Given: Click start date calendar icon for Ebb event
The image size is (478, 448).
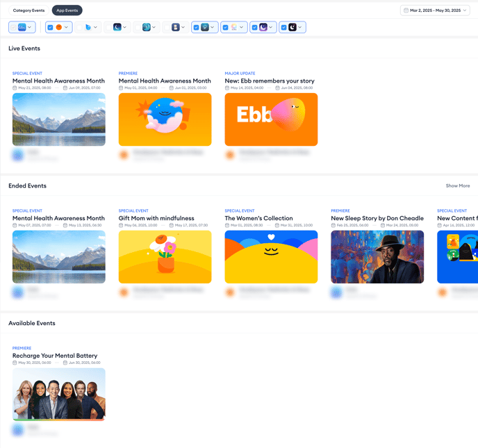Looking at the screenshot, I should [227, 88].
